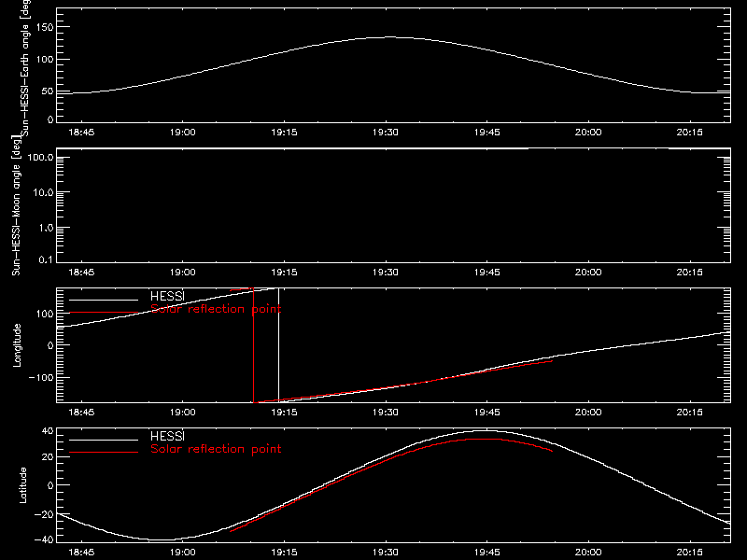Select Solar reflection point legend in Longitude plot
The height and width of the screenshot is (560, 747).
(216, 309)
